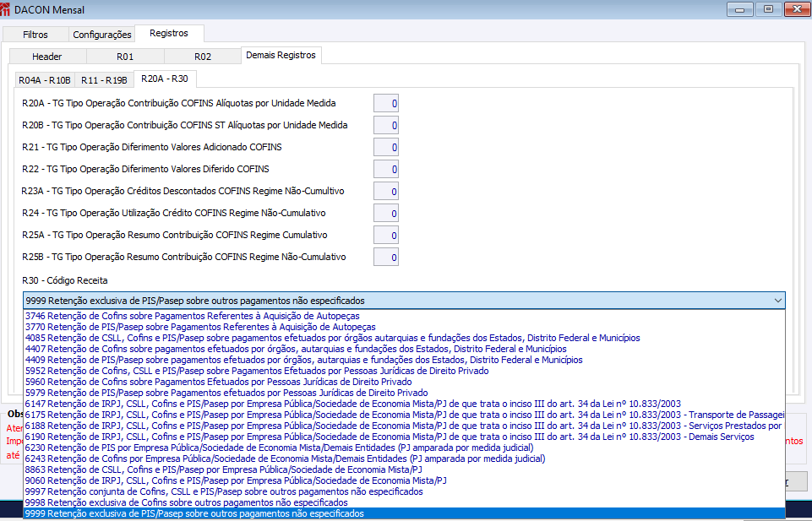Click the DACON Mensal app icon
Viewport: 812px width, 521px height.
point(5,9)
